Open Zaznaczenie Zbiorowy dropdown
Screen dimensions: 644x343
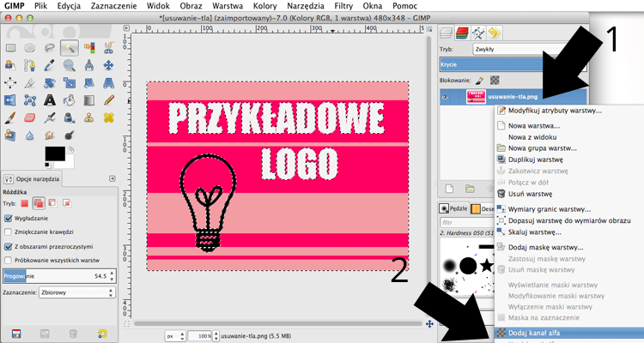click(76, 292)
